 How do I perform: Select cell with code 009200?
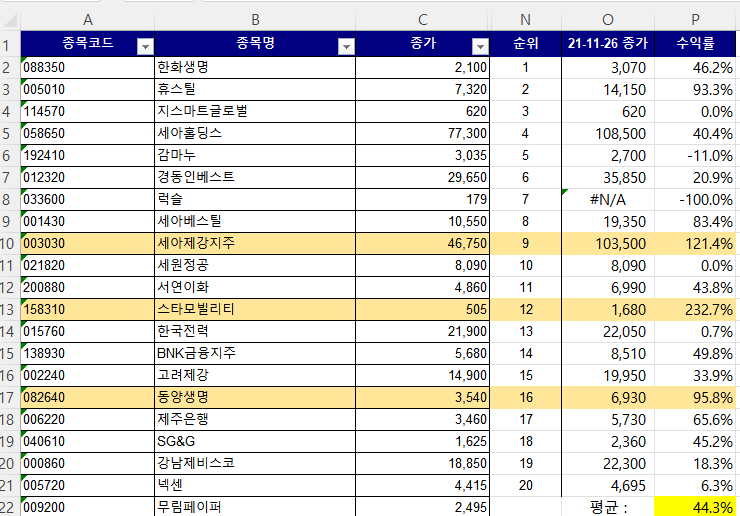pyautogui.click(x=87, y=507)
